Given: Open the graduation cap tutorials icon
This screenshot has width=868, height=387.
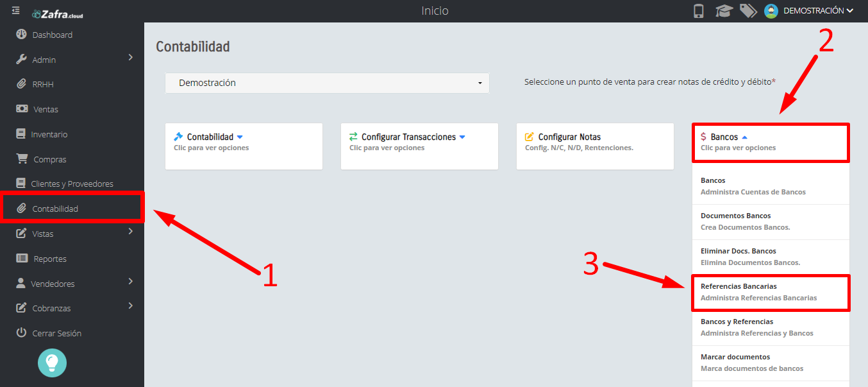Looking at the screenshot, I should (x=724, y=11).
